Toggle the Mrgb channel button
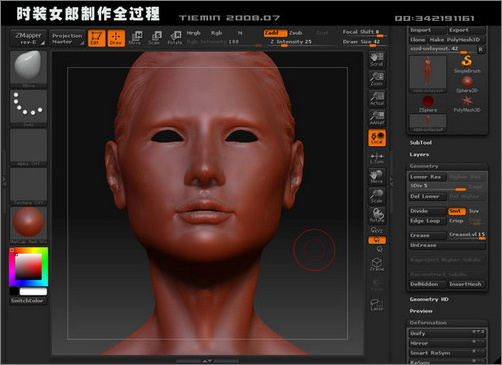The width and height of the screenshot is (502, 365). click(x=194, y=33)
